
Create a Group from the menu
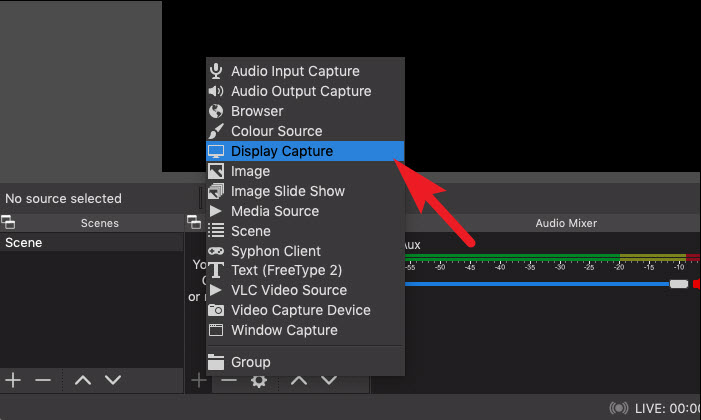click(305, 362)
